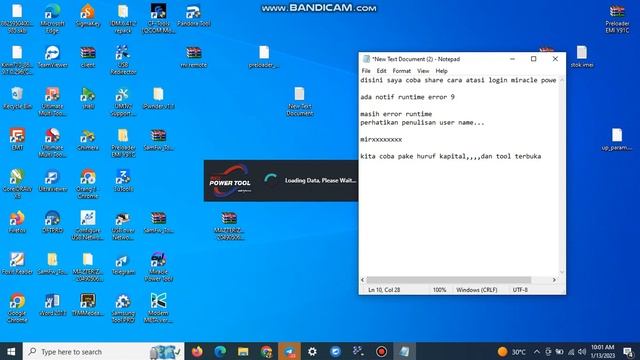Open Firefox desktop shortcut
This screenshot has height=360, width=640.
17,222
